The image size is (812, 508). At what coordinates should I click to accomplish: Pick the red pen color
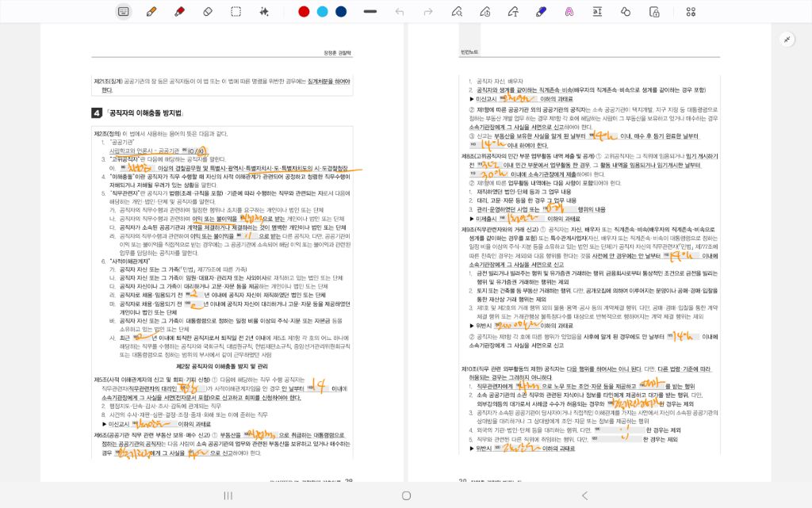click(304, 11)
